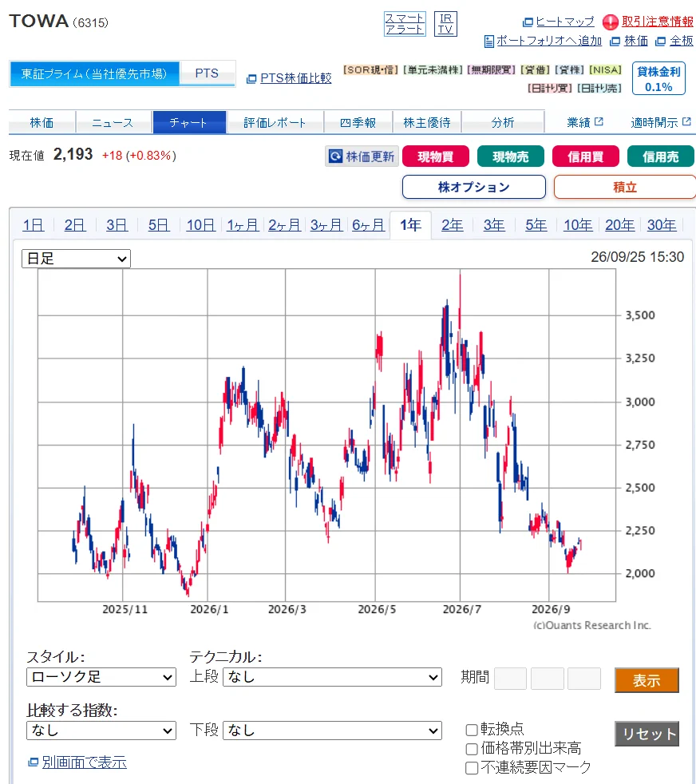Select 1年 chart period tab
Viewport: 696px width, 784px height.
pyautogui.click(x=410, y=225)
